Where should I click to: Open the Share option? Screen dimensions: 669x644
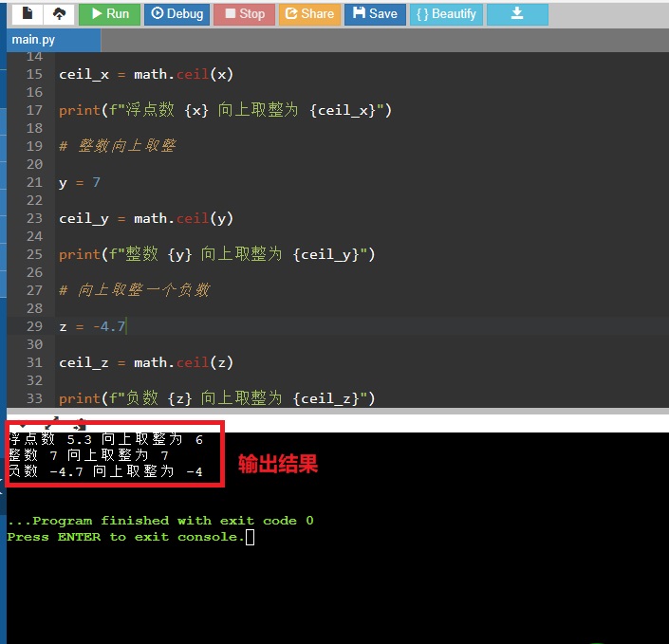pos(309,13)
